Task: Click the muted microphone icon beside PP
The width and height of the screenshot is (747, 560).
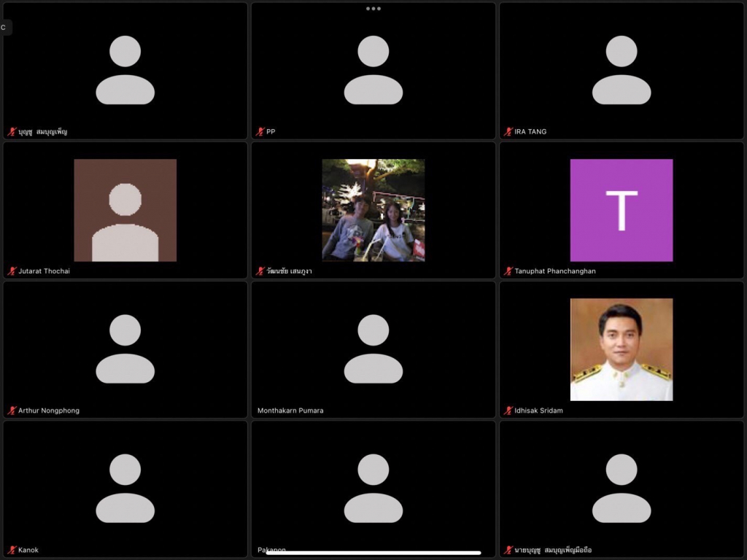Action: (x=260, y=132)
